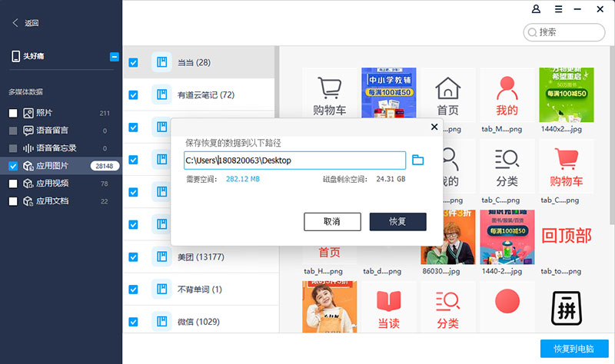The height and width of the screenshot is (364, 615).
Task: Click the app list scrollbar
Action: (277, 81)
